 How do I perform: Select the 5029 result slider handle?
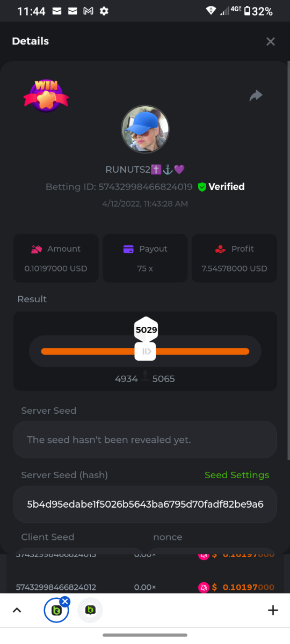[146, 352]
